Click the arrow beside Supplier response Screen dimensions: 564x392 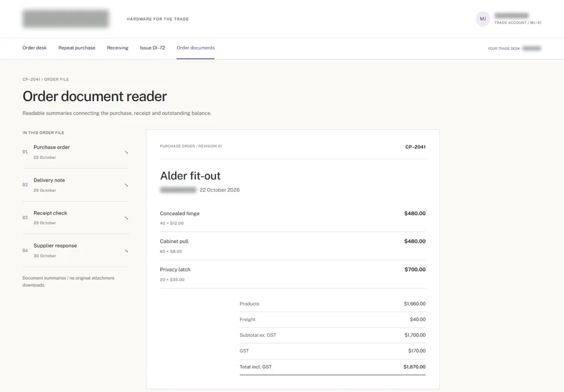[x=126, y=251]
